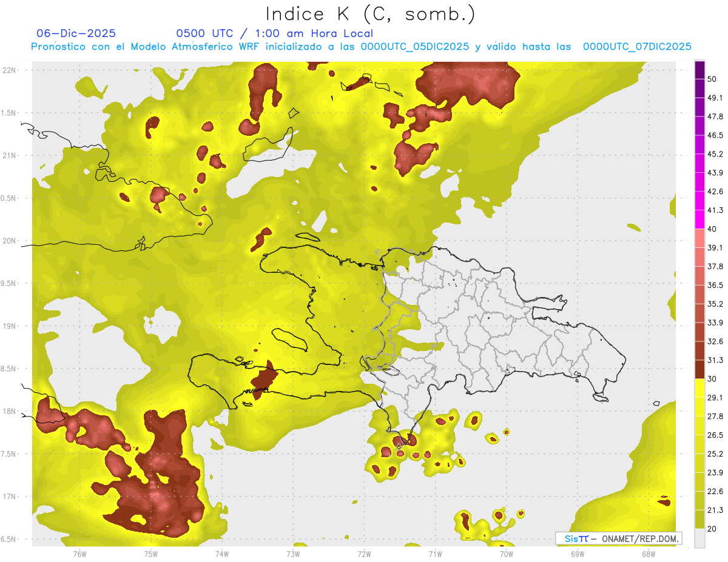
Task: Click the colorbar value 40
Action: (x=712, y=229)
